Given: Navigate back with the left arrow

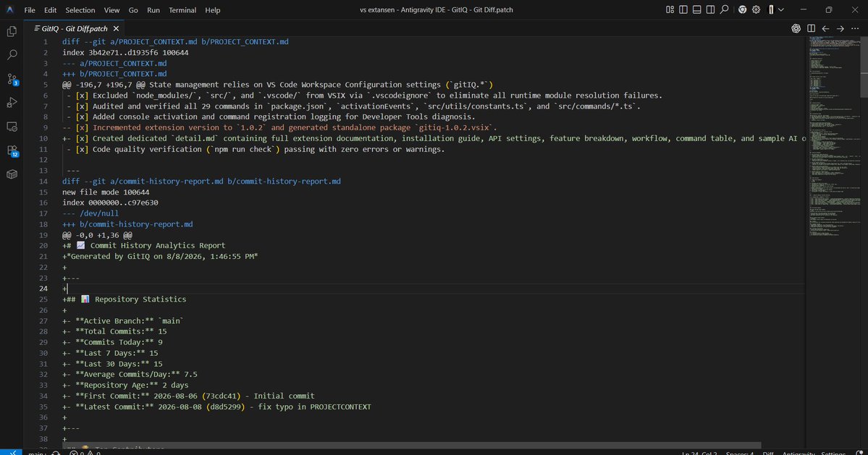Looking at the screenshot, I should click(x=825, y=28).
